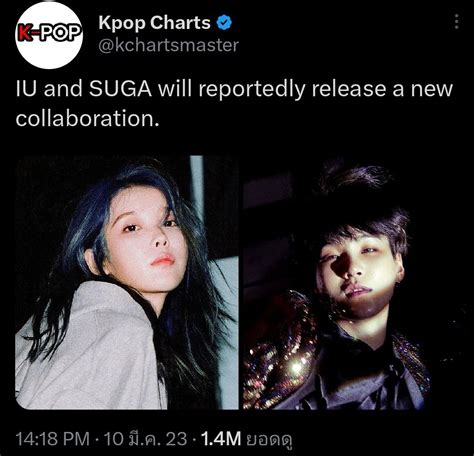The width and height of the screenshot is (474, 456).
Task: Click the POP lettering inside the avatar
Action: (60, 33)
